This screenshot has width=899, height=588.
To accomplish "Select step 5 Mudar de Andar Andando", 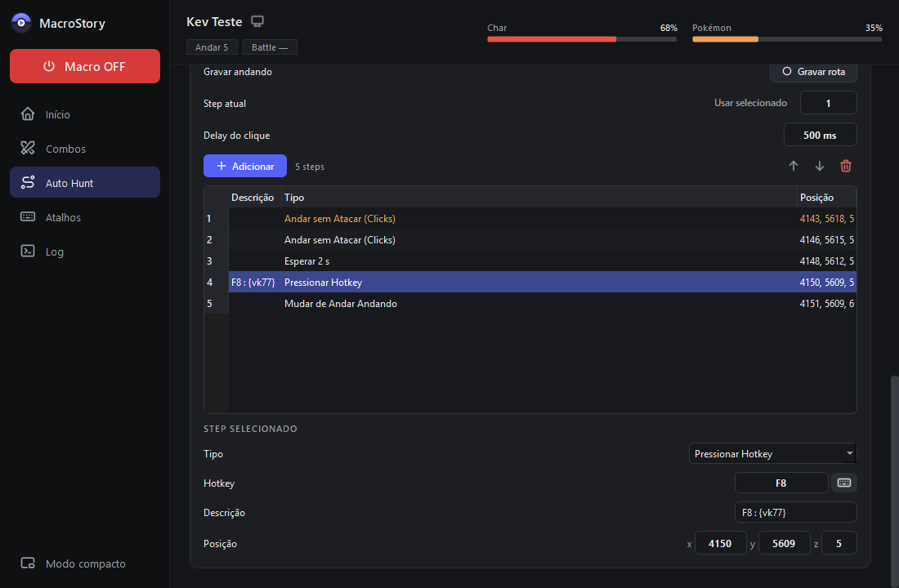I will pyautogui.click(x=530, y=303).
